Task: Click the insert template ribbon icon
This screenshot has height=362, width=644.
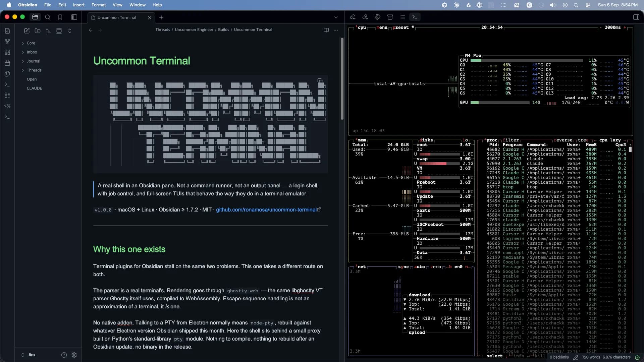Action: click(7, 74)
